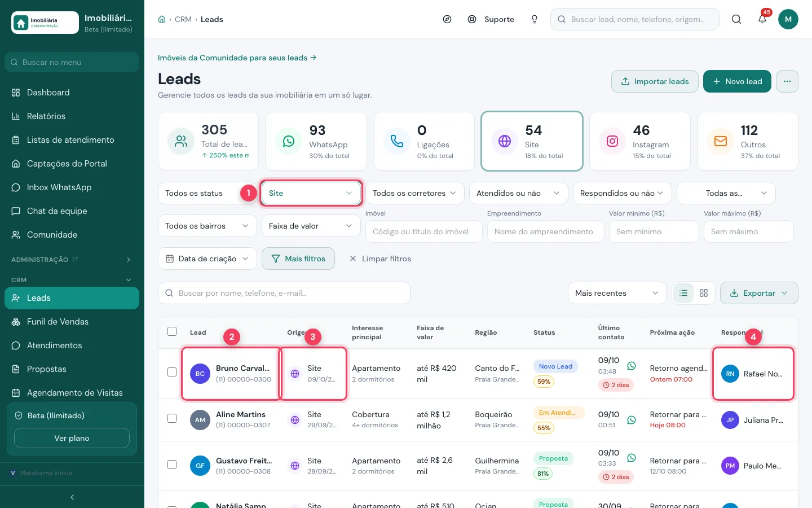Click the AM avatar of Aline Martins
This screenshot has width=812, height=508.
pyautogui.click(x=200, y=420)
